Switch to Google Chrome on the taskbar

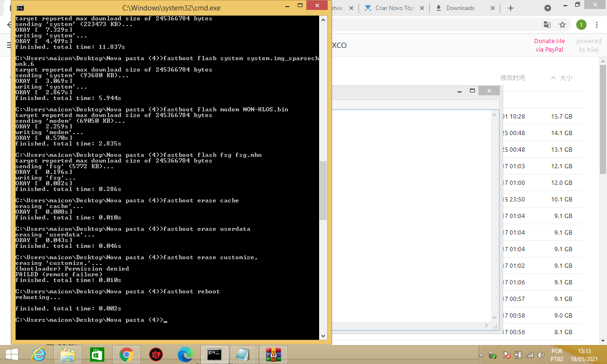pos(126,355)
